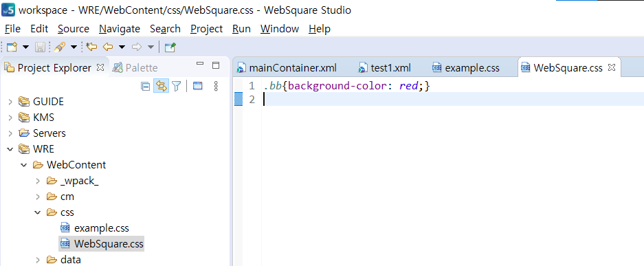Switch to the Palette tab

(x=135, y=68)
